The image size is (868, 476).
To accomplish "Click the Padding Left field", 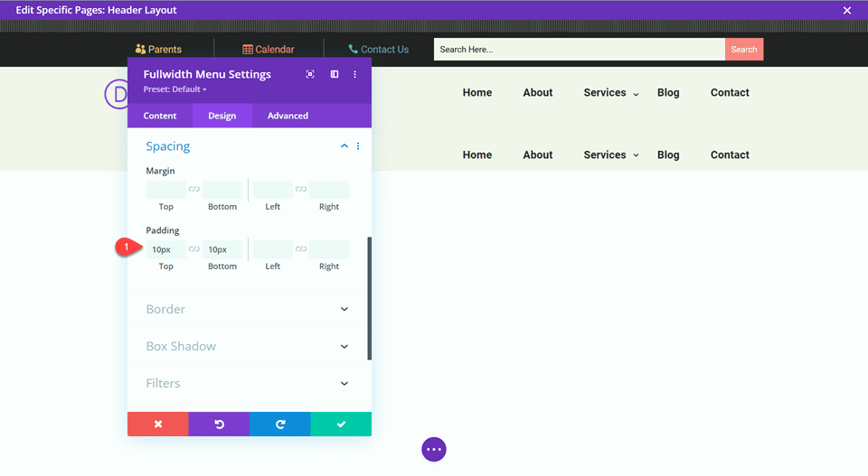I will 272,249.
